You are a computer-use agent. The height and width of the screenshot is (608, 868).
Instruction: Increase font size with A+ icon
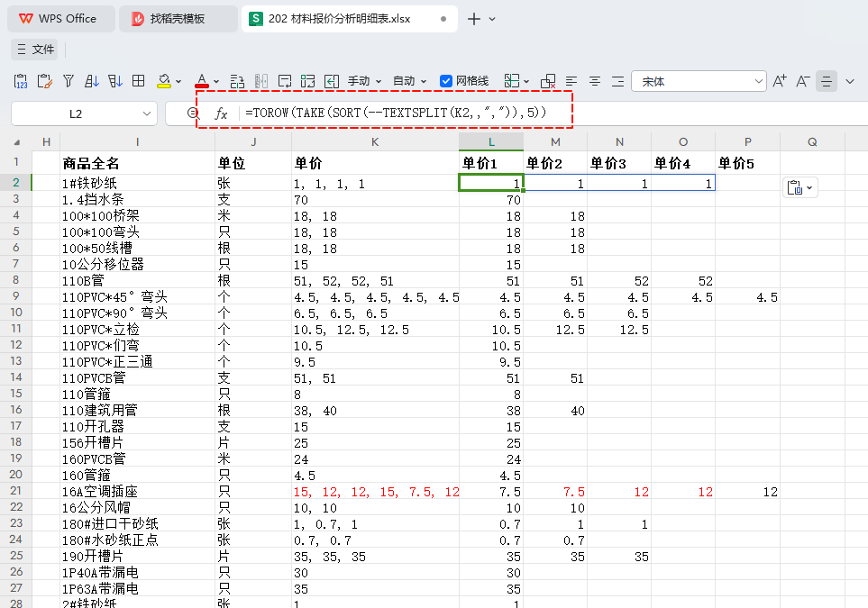(780, 81)
